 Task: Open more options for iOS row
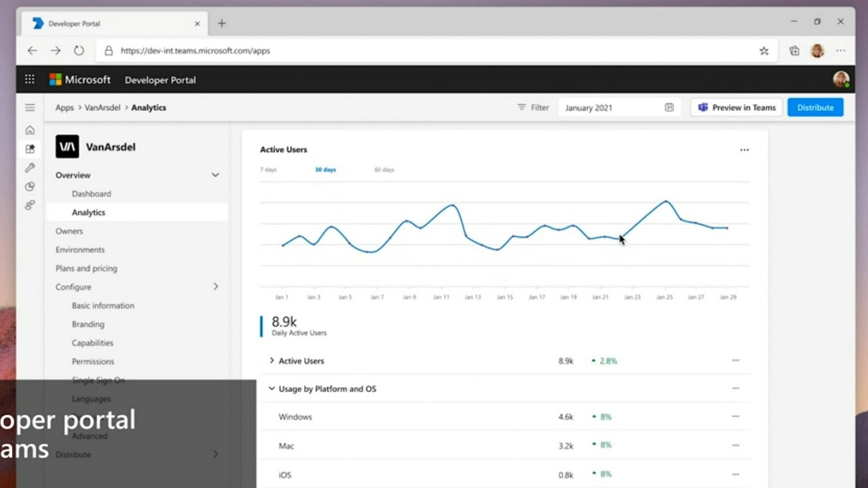tap(736, 475)
